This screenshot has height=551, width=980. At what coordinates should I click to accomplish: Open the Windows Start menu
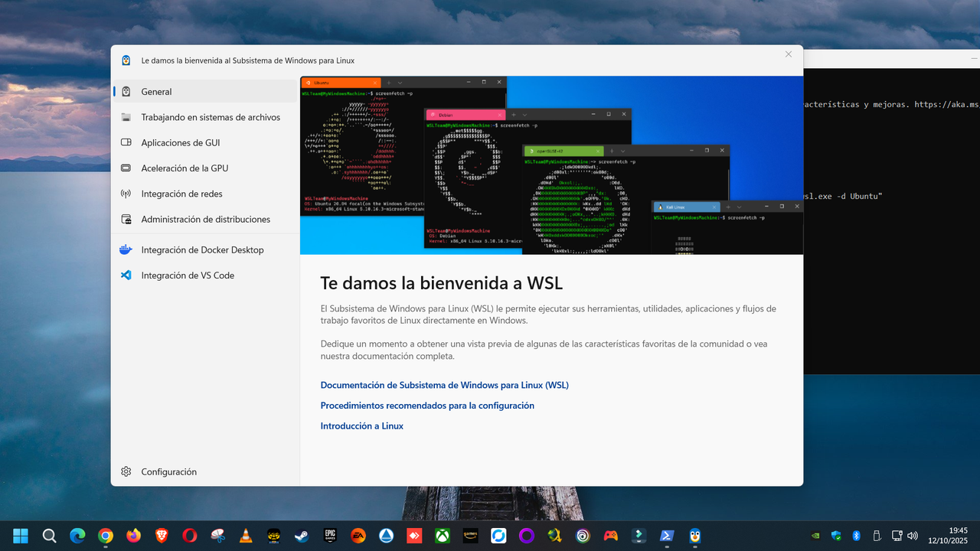pos(21,536)
